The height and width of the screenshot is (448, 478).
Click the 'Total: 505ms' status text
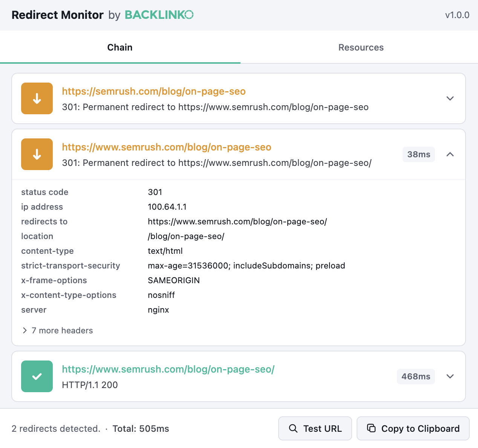click(x=141, y=429)
